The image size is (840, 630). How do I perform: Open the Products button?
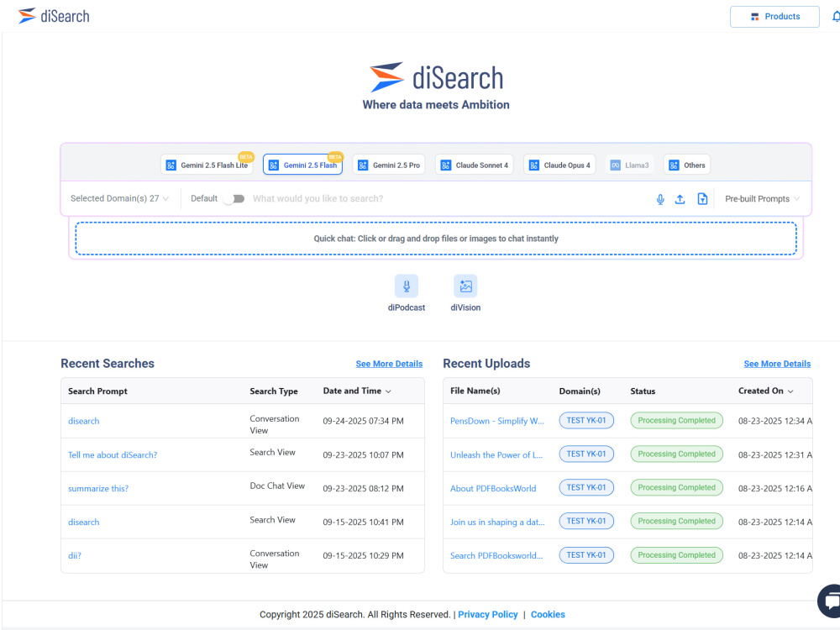pyautogui.click(x=774, y=17)
